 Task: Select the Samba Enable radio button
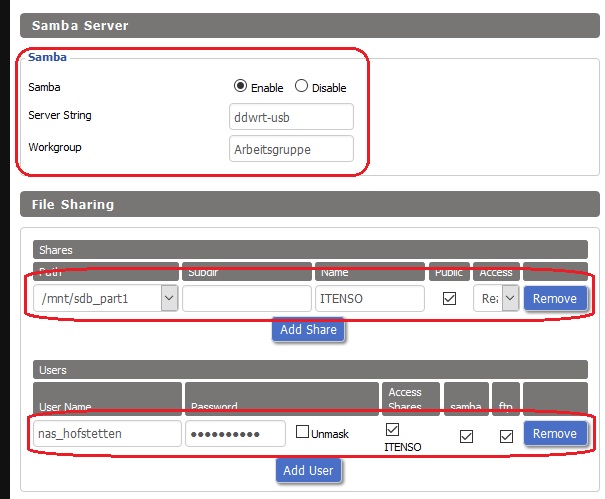(240, 87)
